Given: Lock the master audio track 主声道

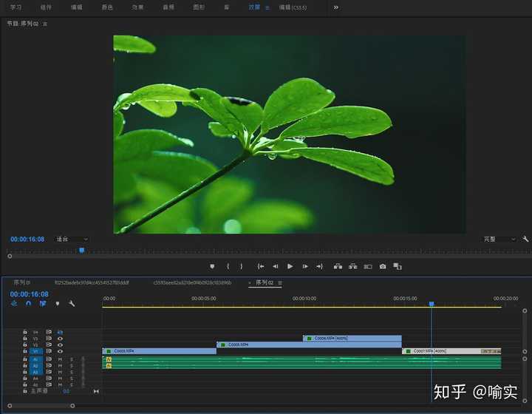Looking at the screenshot, I should [x=25, y=391].
